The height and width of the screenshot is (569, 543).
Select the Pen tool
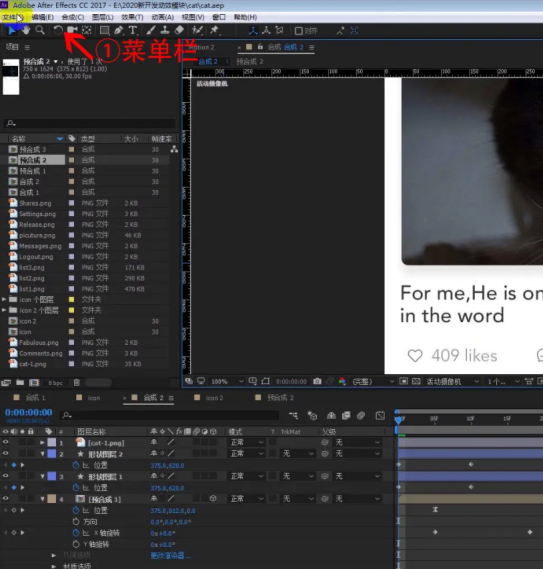click(118, 30)
